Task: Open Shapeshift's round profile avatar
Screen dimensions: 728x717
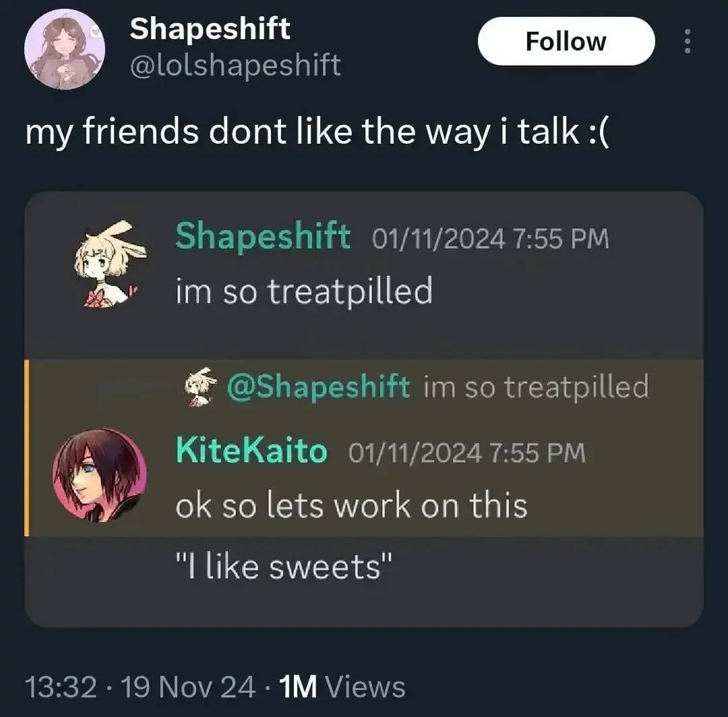Action: tap(65, 49)
